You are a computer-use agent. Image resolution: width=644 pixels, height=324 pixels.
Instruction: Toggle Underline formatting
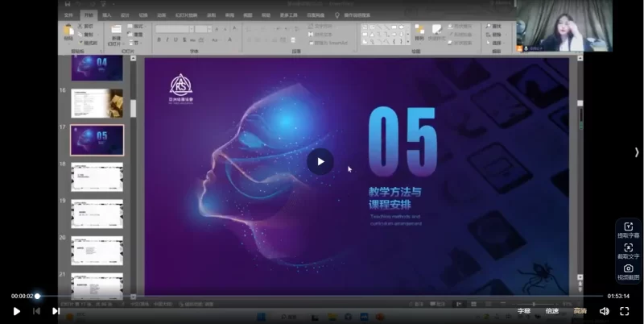(175, 39)
